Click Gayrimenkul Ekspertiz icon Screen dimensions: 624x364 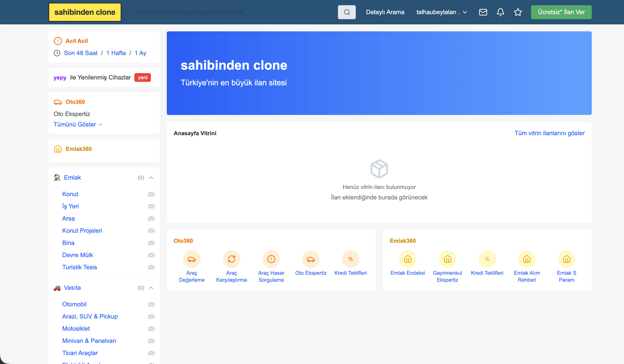click(447, 259)
